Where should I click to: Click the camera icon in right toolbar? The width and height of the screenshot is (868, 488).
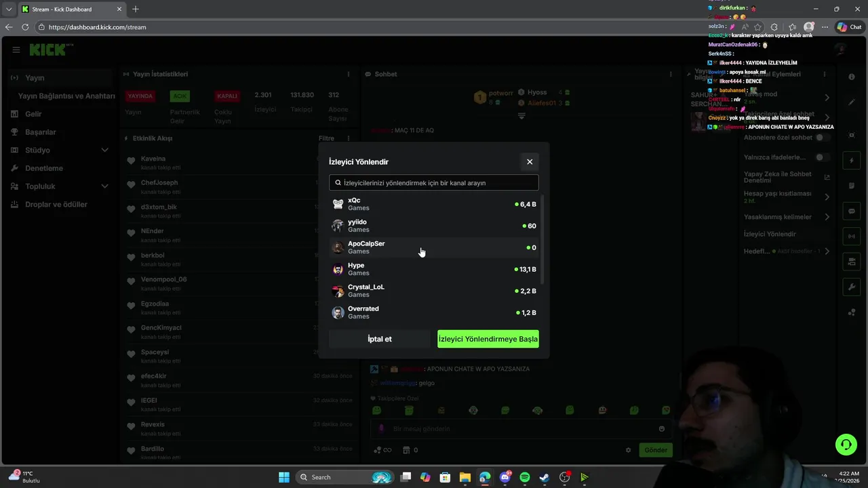click(852, 262)
